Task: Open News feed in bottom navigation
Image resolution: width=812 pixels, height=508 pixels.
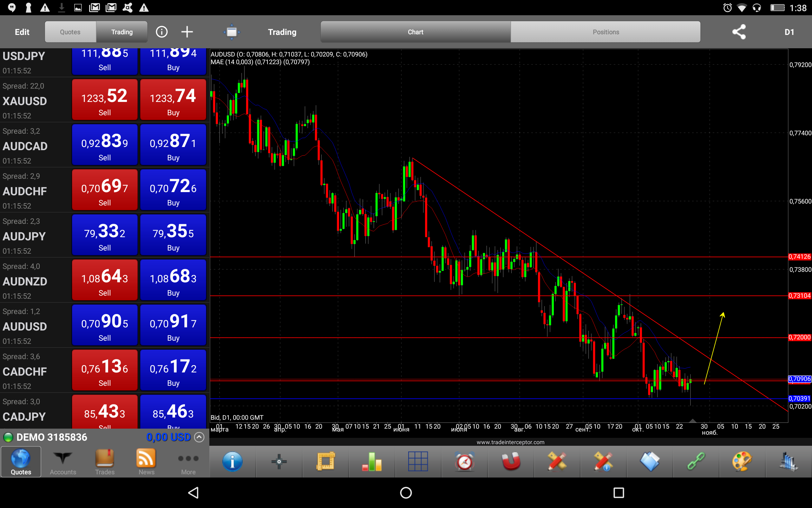Action: point(146,462)
